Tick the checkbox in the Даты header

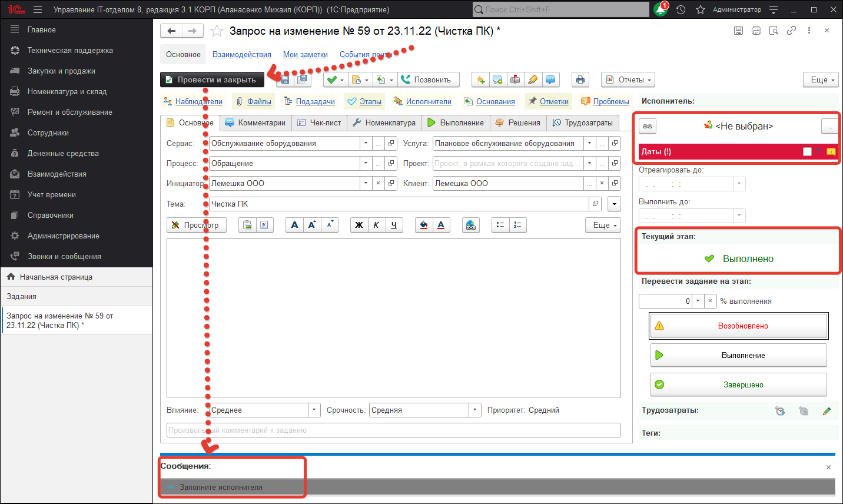807,151
